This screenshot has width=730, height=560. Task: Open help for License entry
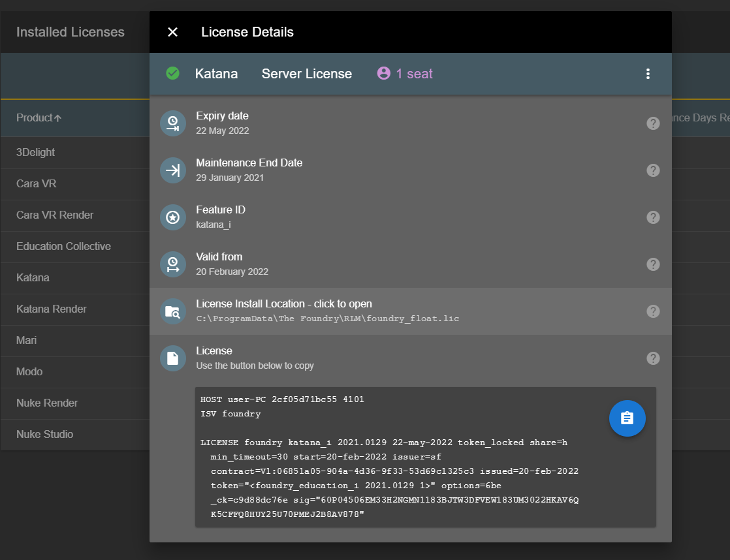pos(653,358)
